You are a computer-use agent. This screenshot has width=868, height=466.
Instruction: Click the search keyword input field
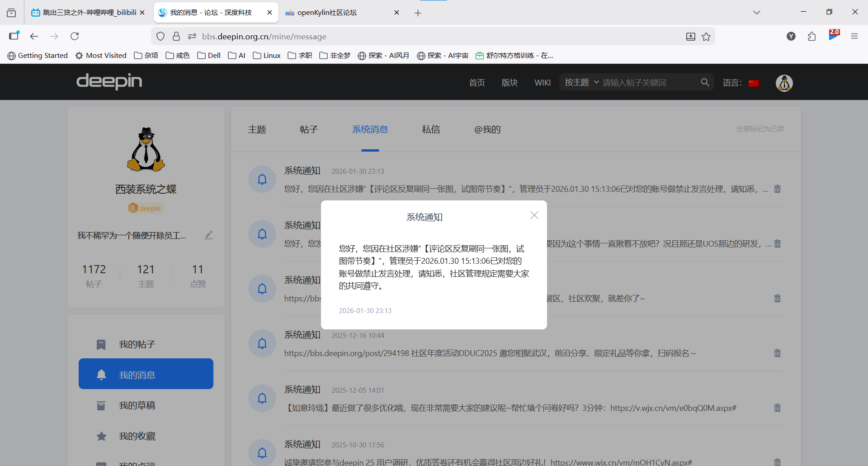(646, 82)
